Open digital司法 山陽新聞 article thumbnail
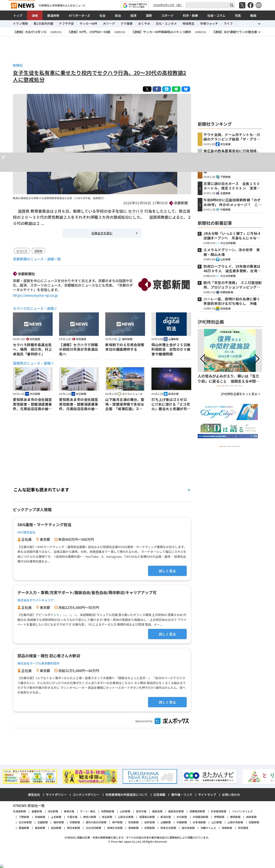The width and height of the screenshot is (275, 868). (171, 324)
